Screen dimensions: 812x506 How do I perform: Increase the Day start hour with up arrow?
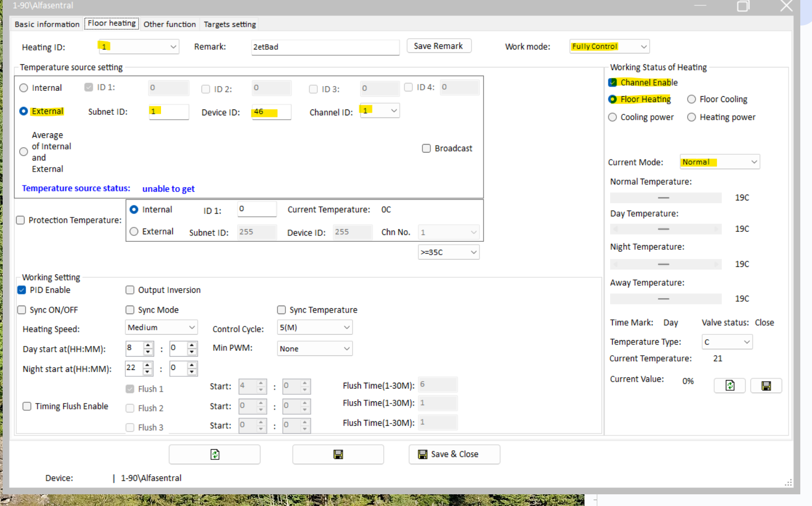pos(148,345)
